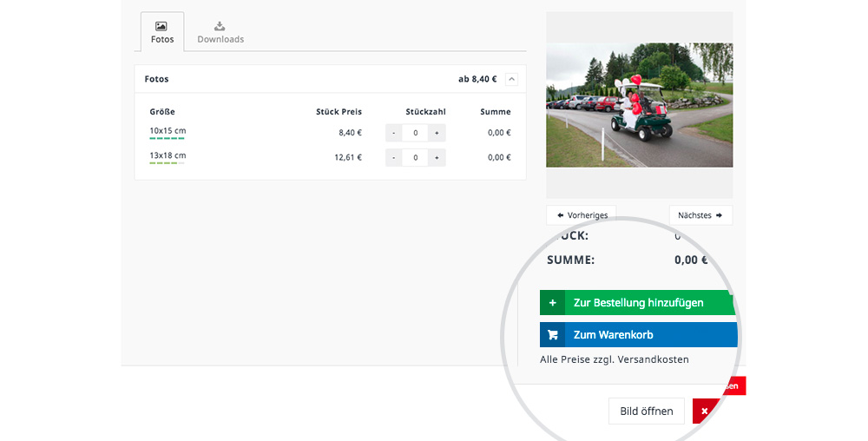
Task: Select the 13x18 cm size label
Action: click(x=168, y=155)
